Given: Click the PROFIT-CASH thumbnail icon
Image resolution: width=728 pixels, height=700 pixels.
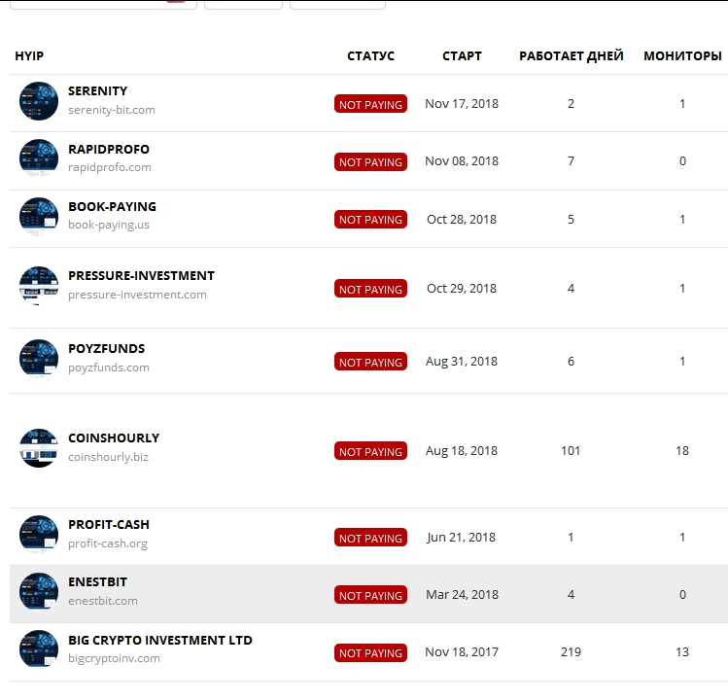Looking at the screenshot, I should [39, 535].
